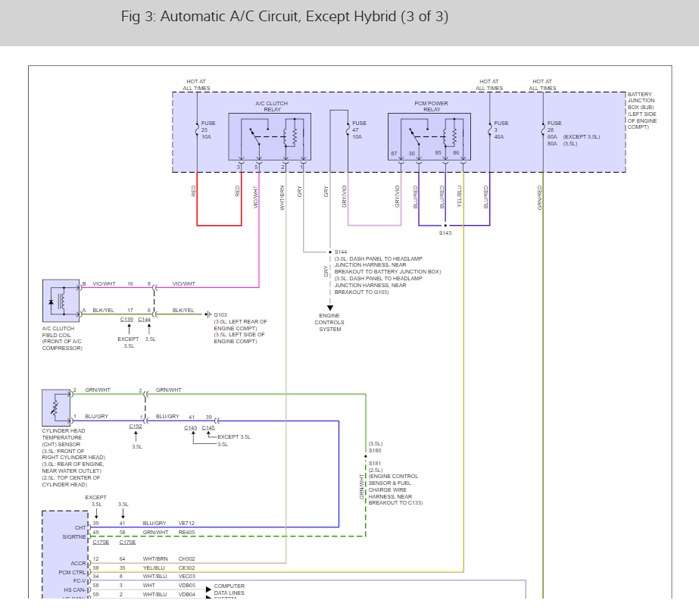The width and height of the screenshot is (699, 616).
Task: Click the G103 ground symbol
Action: click(208, 314)
